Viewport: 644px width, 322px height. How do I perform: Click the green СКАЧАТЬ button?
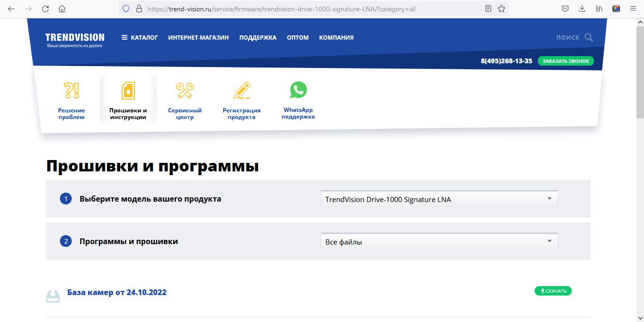[553, 291]
